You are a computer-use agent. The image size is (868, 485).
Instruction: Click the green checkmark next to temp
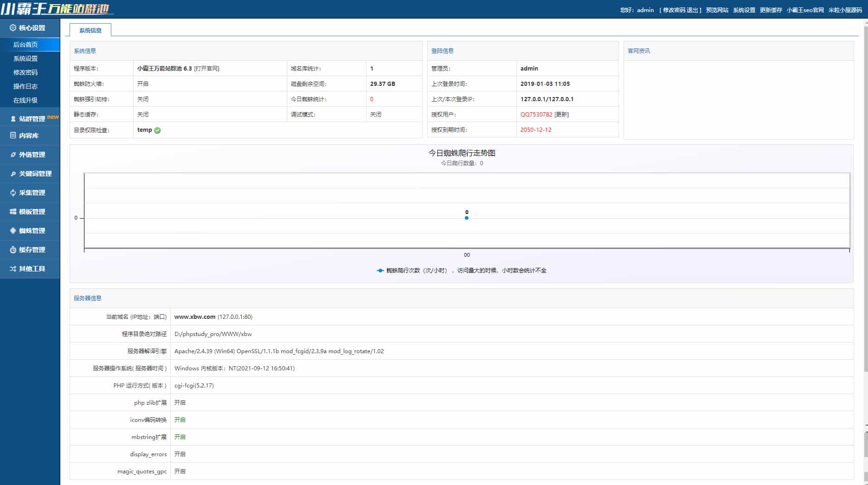coord(157,130)
